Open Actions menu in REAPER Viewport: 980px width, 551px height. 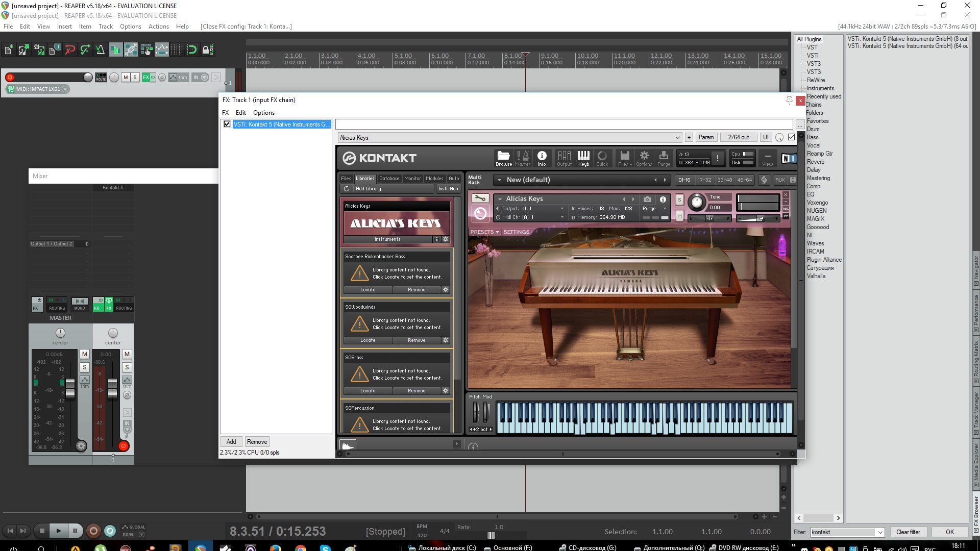click(x=158, y=27)
